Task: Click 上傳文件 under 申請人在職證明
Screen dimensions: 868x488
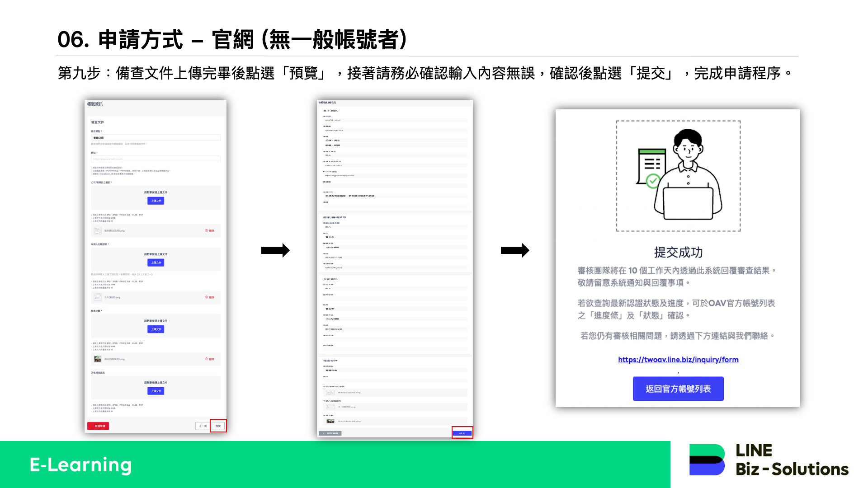Action: point(156,263)
